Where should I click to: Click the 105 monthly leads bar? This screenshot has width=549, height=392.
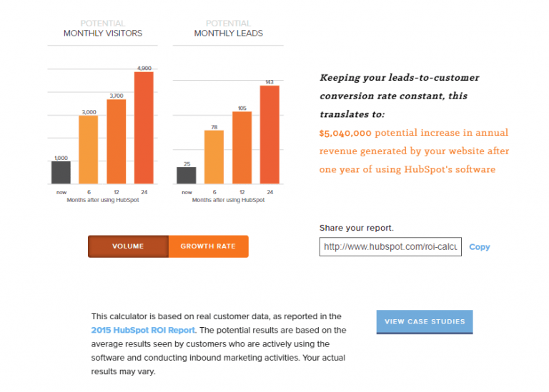[242, 147]
